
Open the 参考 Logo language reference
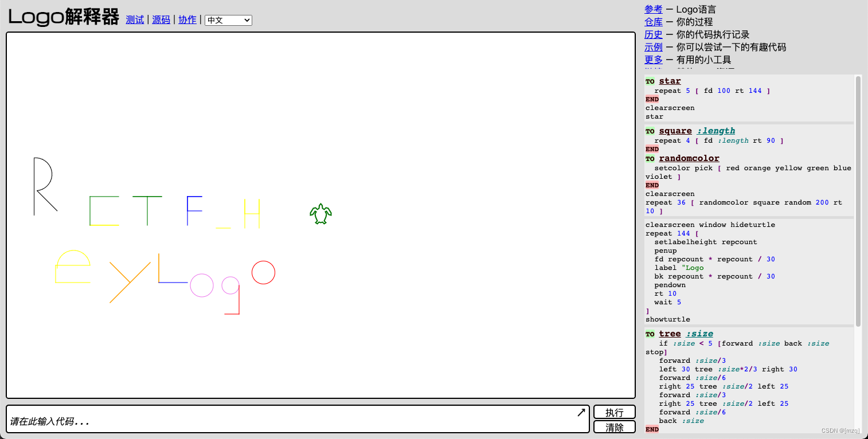click(x=653, y=9)
